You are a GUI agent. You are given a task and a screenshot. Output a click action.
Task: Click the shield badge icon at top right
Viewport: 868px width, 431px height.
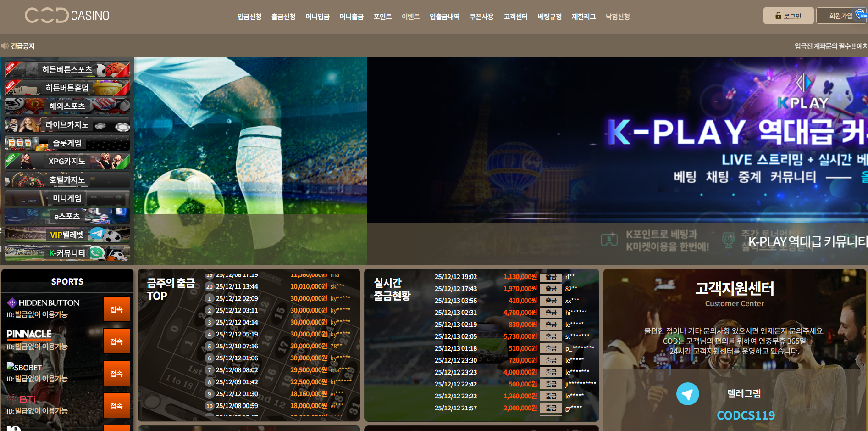861,14
